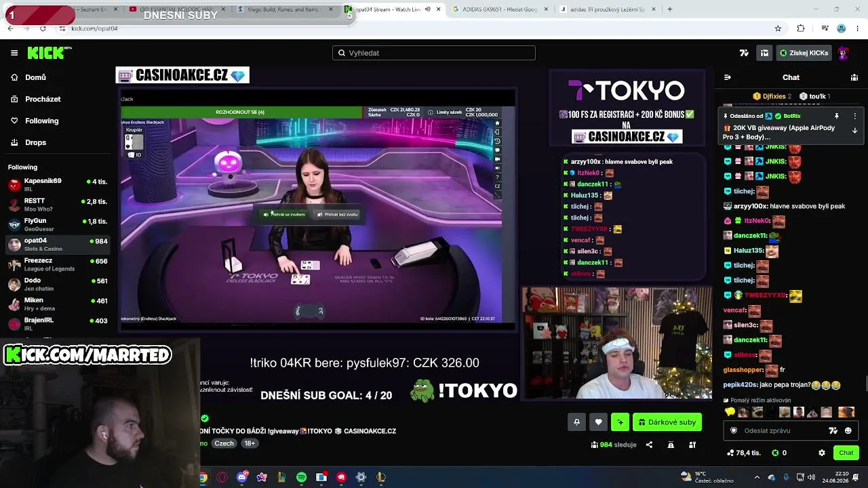Select opat04 channel in Following list
The height and width of the screenshot is (488, 868).
click(57, 244)
